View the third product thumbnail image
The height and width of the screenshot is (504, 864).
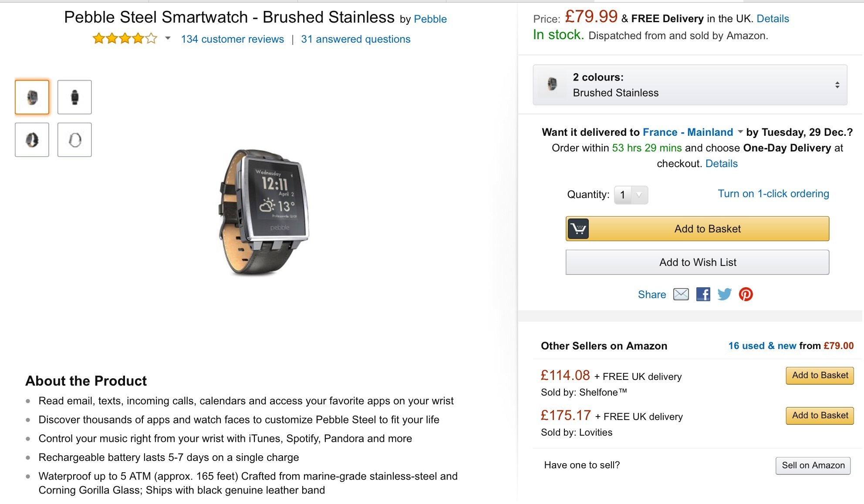32,140
